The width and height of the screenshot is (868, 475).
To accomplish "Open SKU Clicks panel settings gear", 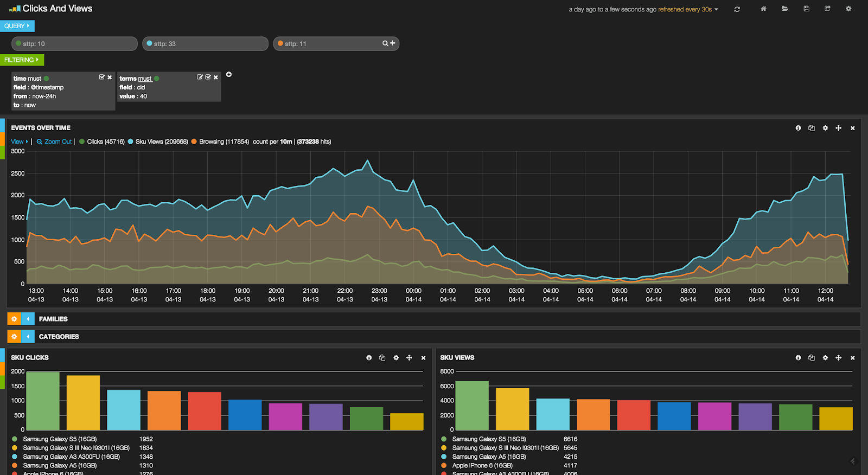I will [x=396, y=358].
